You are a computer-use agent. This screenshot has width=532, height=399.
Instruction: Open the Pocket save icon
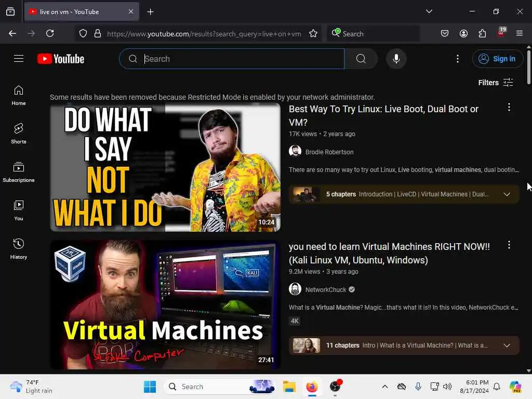click(x=445, y=33)
